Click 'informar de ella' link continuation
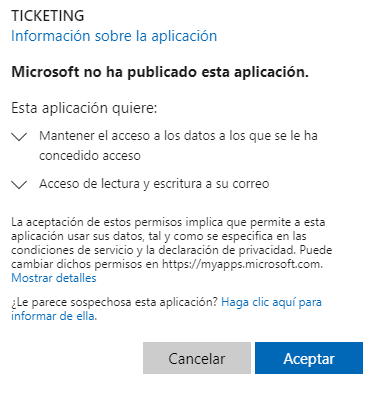388x408 pixels. click(53, 316)
